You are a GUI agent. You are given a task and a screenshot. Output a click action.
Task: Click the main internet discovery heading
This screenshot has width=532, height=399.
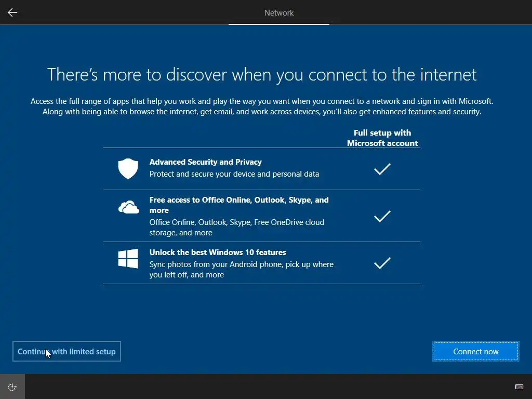(262, 75)
